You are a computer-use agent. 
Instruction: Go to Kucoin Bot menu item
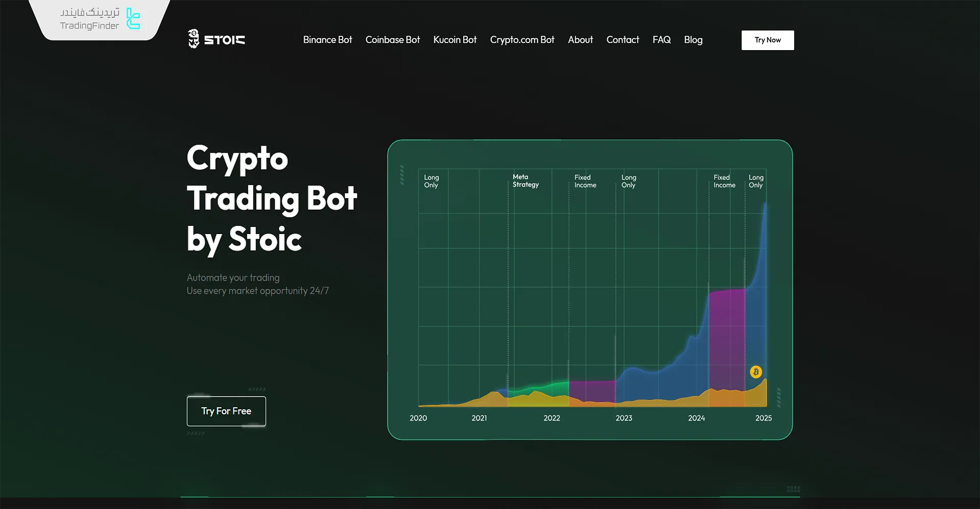pyautogui.click(x=455, y=40)
